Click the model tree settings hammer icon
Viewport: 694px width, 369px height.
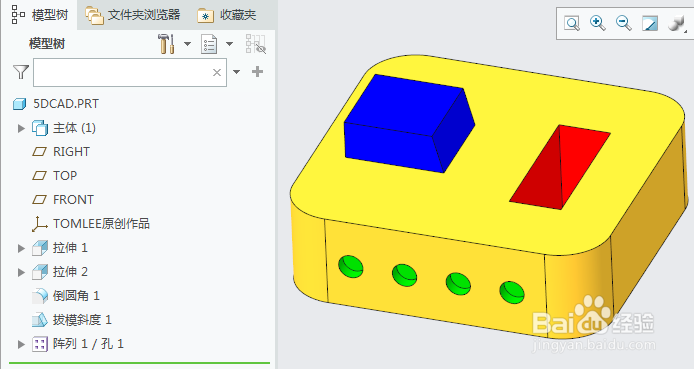[x=166, y=44]
